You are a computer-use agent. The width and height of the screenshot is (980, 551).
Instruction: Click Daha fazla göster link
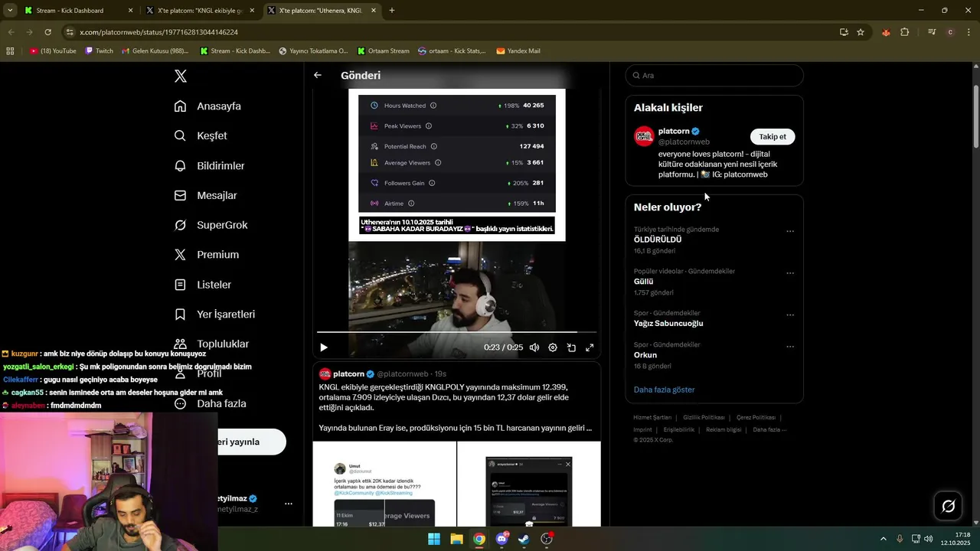point(664,390)
